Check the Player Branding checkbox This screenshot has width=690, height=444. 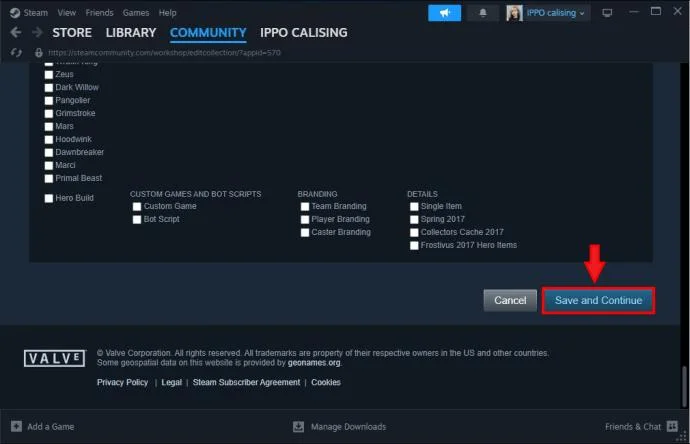305,220
